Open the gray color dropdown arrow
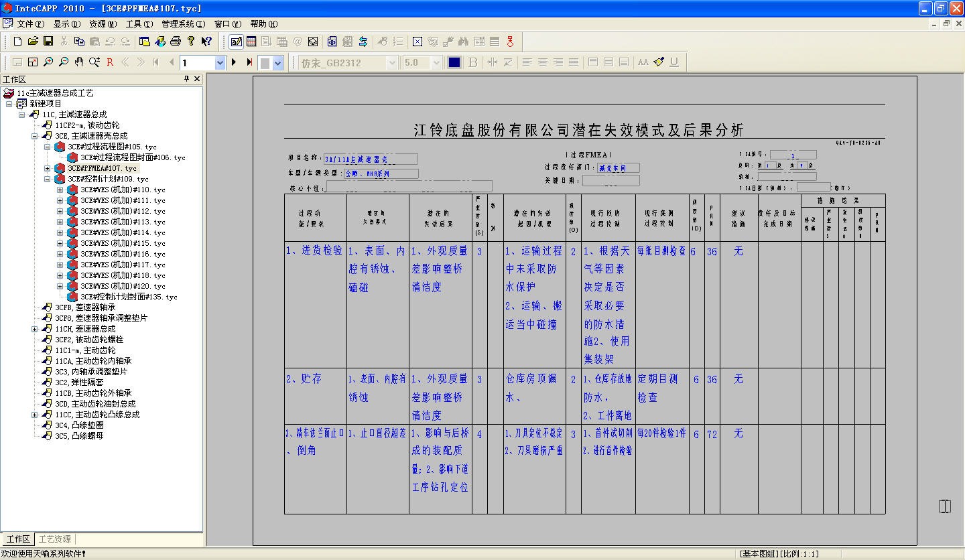Image resolution: width=965 pixels, height=560 pixels. [x=278, y=62]
